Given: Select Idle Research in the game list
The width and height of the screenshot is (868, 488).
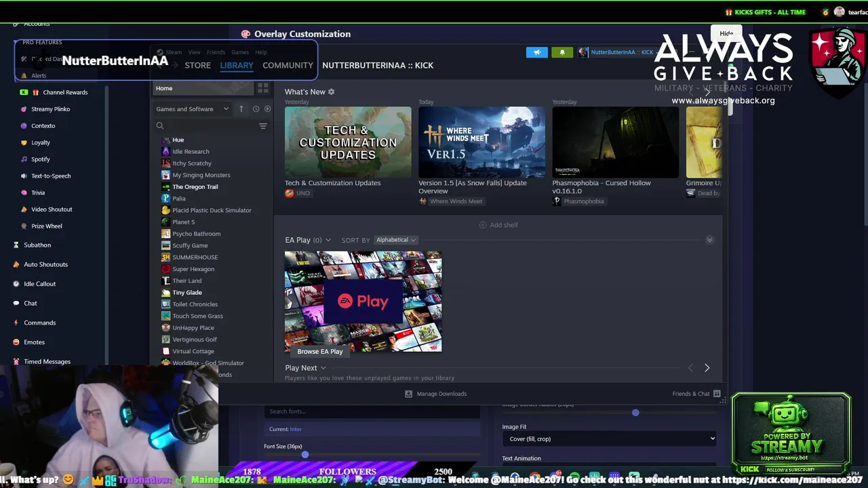Looking at the screenshot, I should click(x=191, y=152).
